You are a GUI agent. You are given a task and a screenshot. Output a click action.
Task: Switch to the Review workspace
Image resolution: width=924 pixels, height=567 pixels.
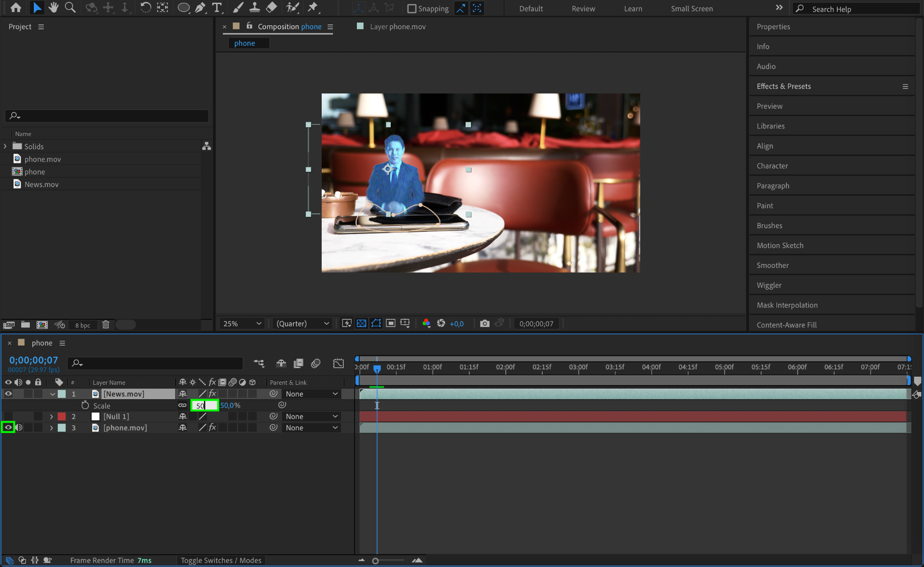coord(583,9)
